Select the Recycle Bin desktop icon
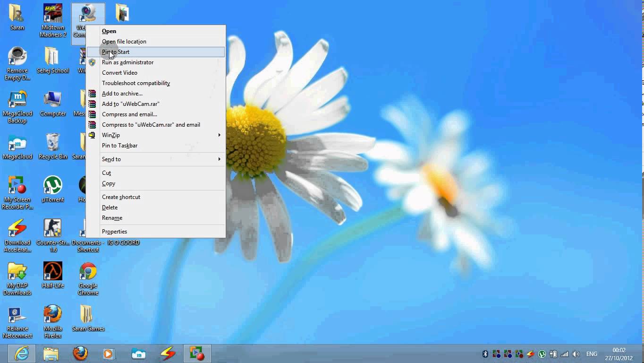Screen dimensions: 644x363 click(x=53, y=146)
